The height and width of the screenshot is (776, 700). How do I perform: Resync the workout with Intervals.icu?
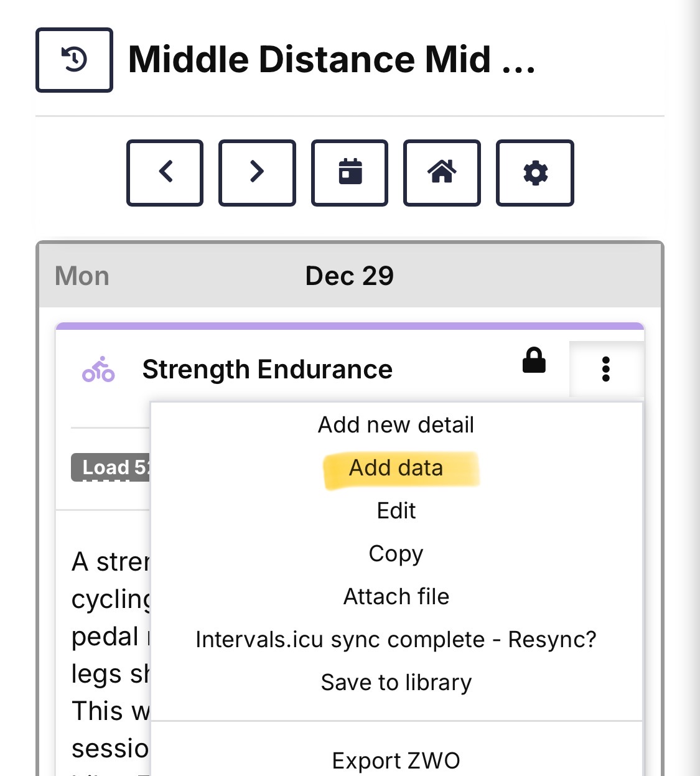click(x=396, y=640)
